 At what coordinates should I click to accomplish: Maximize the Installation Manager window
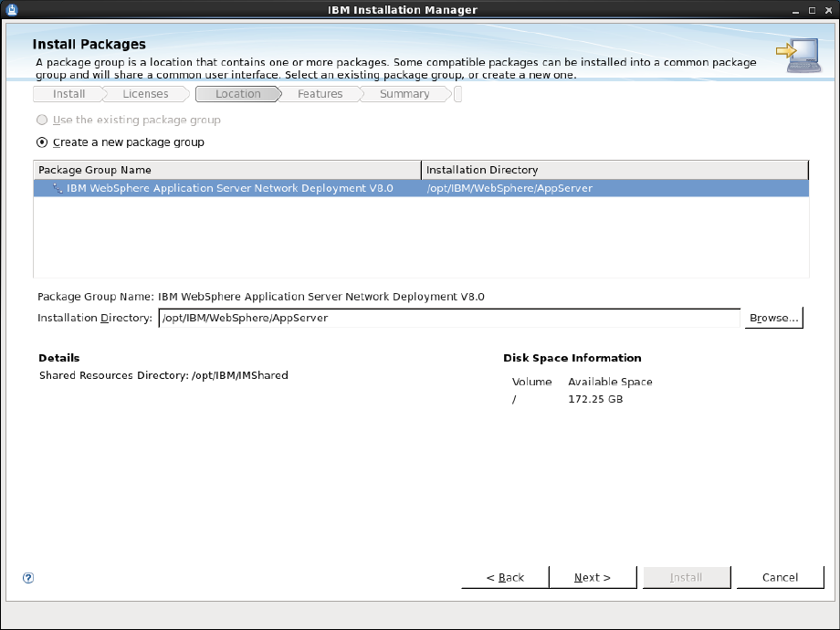coord(812,10)
